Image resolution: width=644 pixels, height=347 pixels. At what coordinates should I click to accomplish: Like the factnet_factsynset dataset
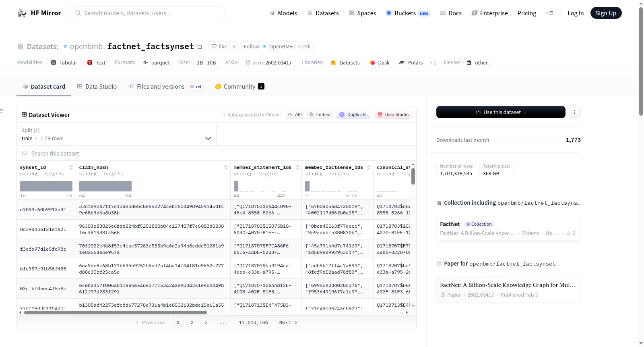[x=219, y=46]
